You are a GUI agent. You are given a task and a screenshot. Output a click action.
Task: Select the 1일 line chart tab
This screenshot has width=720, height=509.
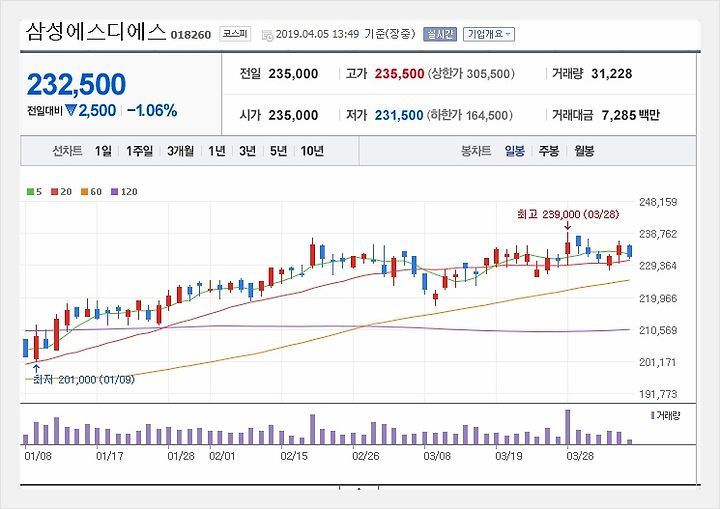[103, 151]
